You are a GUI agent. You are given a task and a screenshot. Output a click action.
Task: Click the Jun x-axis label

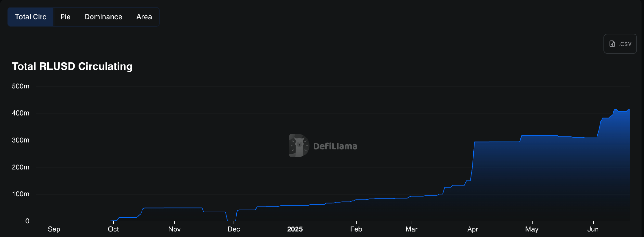(593, 229)
